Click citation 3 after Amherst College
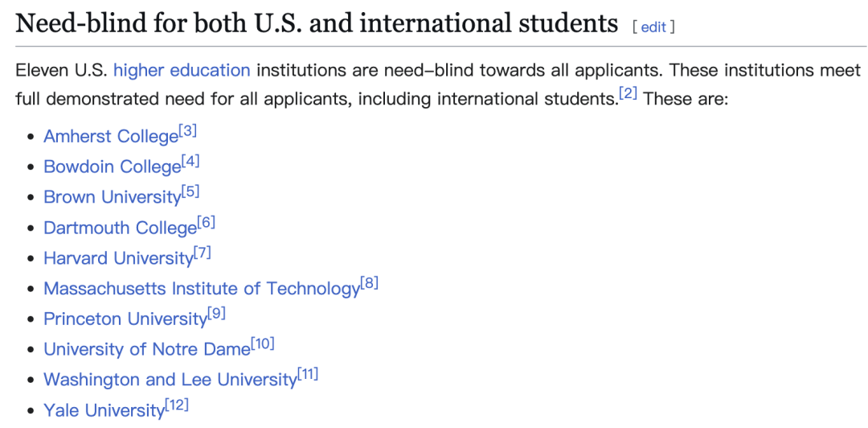 coord(187,131)
